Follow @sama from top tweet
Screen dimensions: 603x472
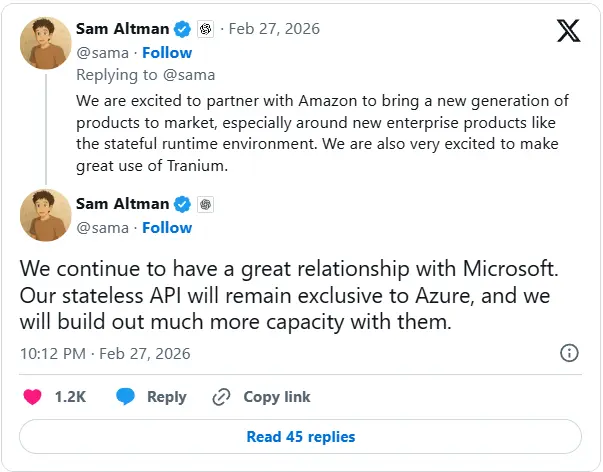pos(167,52)
